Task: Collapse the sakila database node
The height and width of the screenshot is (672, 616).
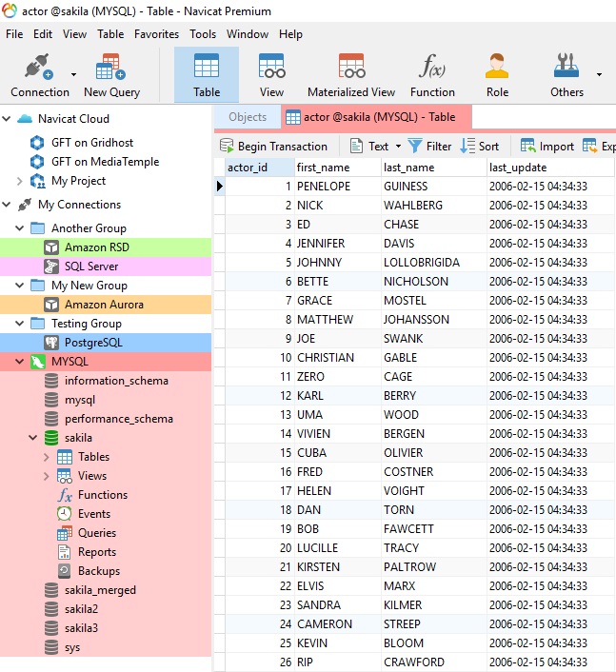Action: 32,438
